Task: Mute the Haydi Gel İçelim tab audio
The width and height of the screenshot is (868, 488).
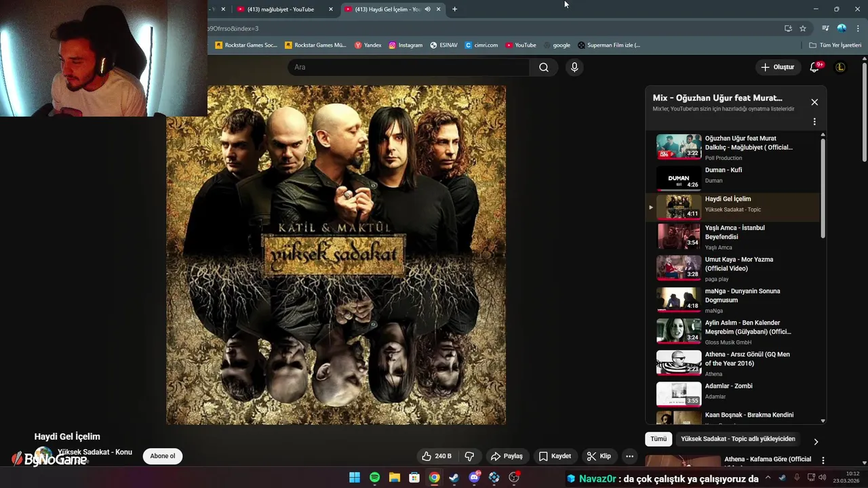Action: click(427, 9)
